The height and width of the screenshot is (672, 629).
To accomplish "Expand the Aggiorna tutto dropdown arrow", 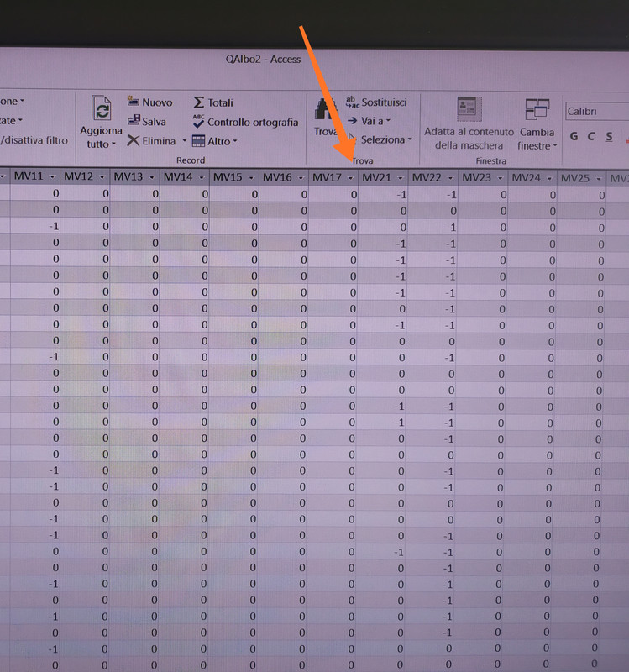I will 113,144.
